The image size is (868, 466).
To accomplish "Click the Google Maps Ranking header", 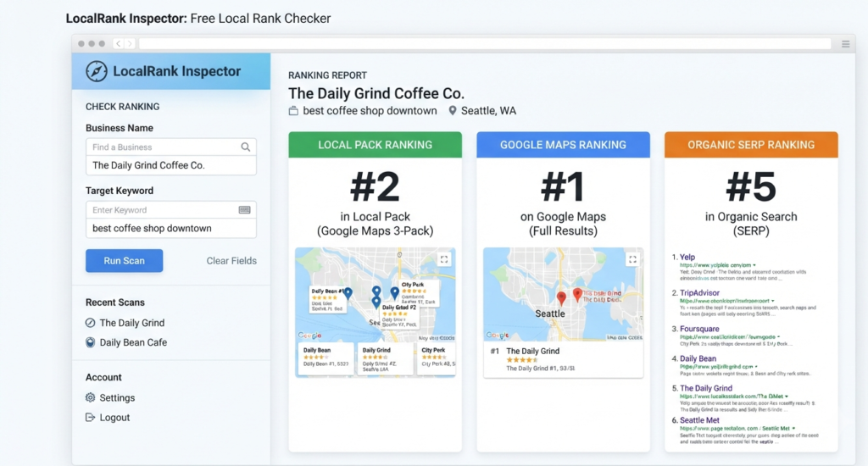I will [563, 145].
